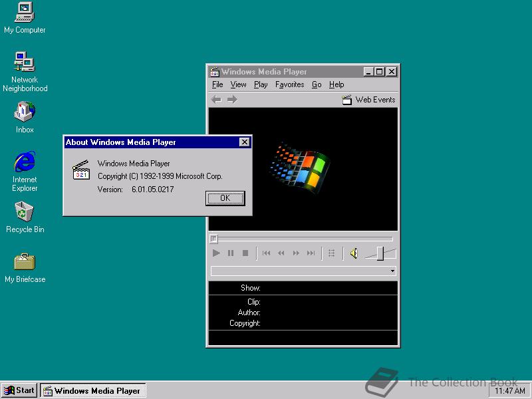
Task: Select the Recycle Bin desktop icon
Action: click(x=25, y=217)
